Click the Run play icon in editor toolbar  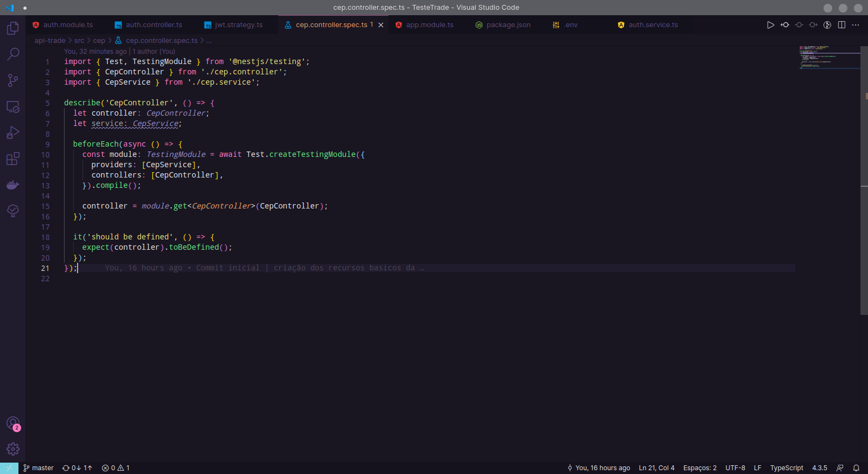[770, 25]
